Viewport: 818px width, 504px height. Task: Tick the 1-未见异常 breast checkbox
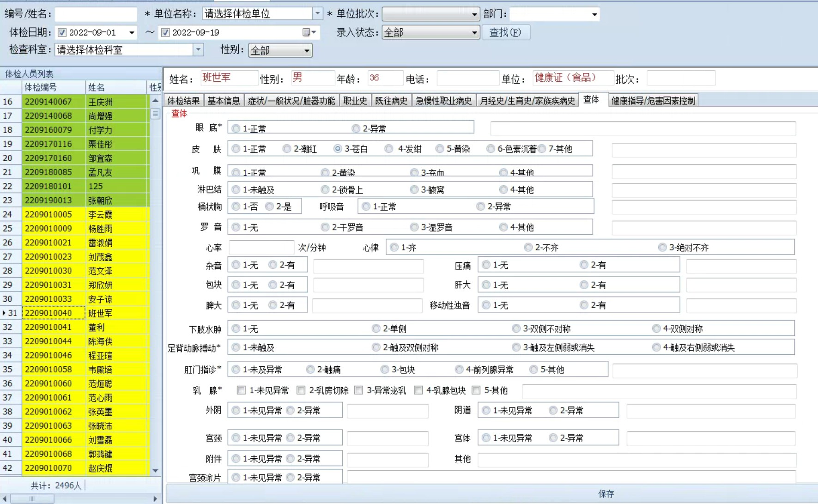tap(241, 390)
